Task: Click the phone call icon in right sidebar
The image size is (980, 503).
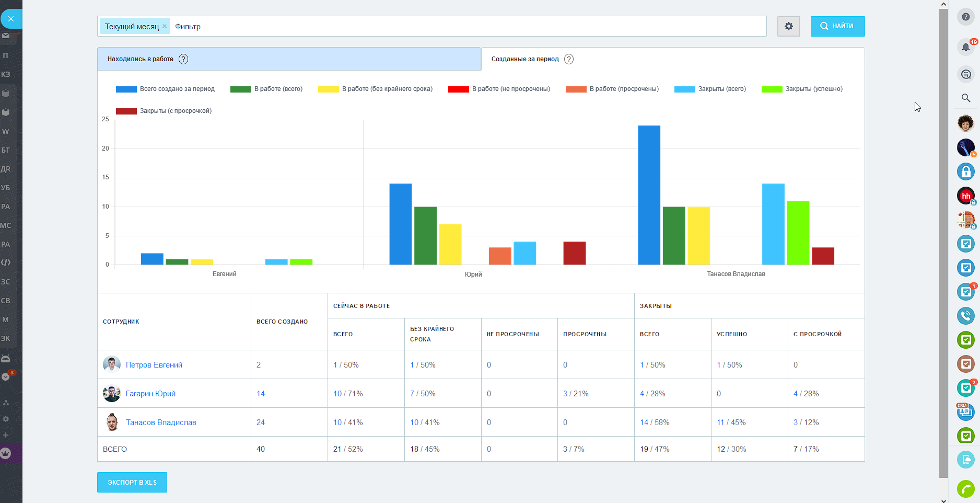Action: point(966,316)
